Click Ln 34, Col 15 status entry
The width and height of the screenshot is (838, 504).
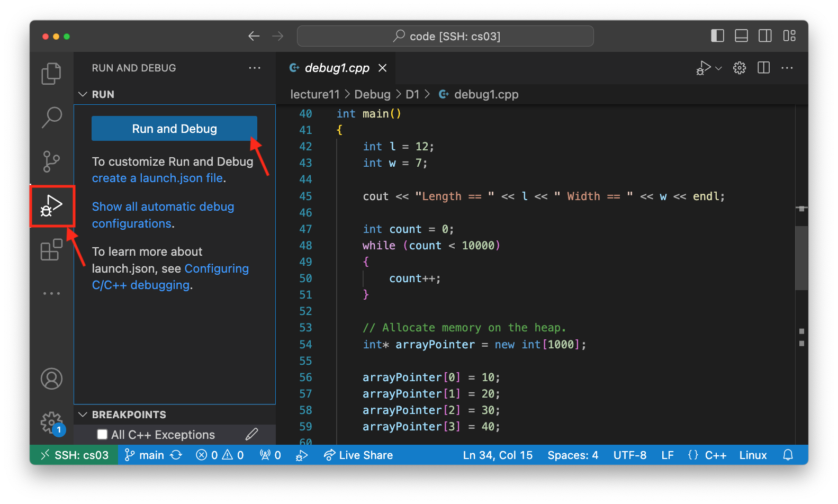[498, 455]
